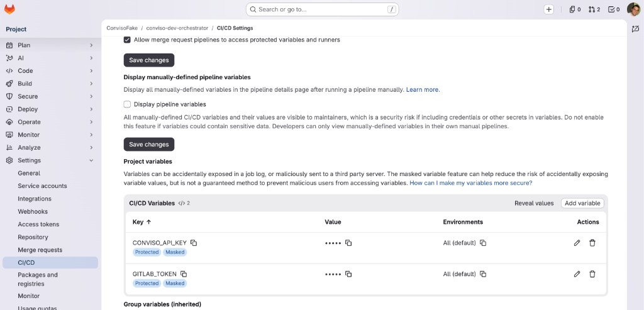Focus the Search or go to field
Screen dimensions: 644x310
coord(322,9)
